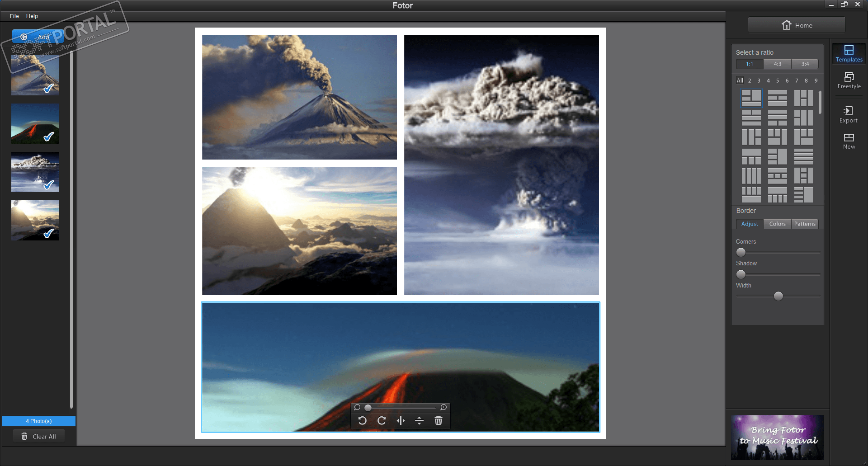Pick the blue-outlined selected template
The image size is (868, 466).
pos(751,98)
